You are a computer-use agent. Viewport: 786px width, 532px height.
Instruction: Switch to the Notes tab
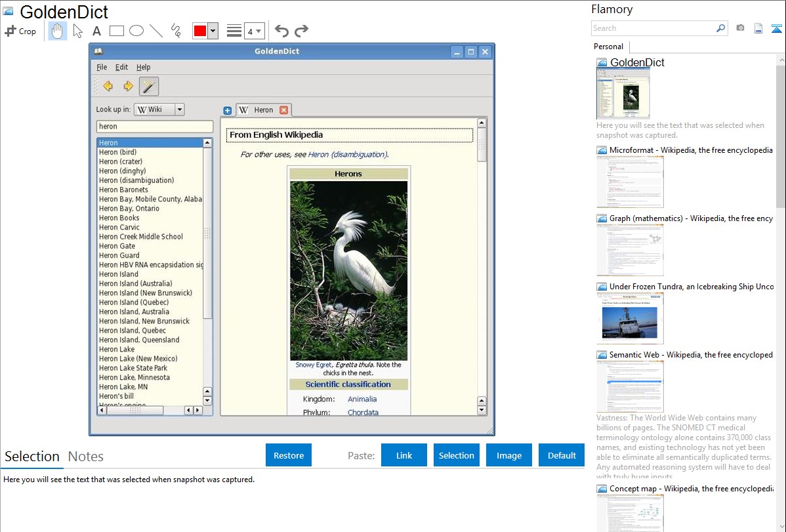pyautogui.click(x=86, y=457)
